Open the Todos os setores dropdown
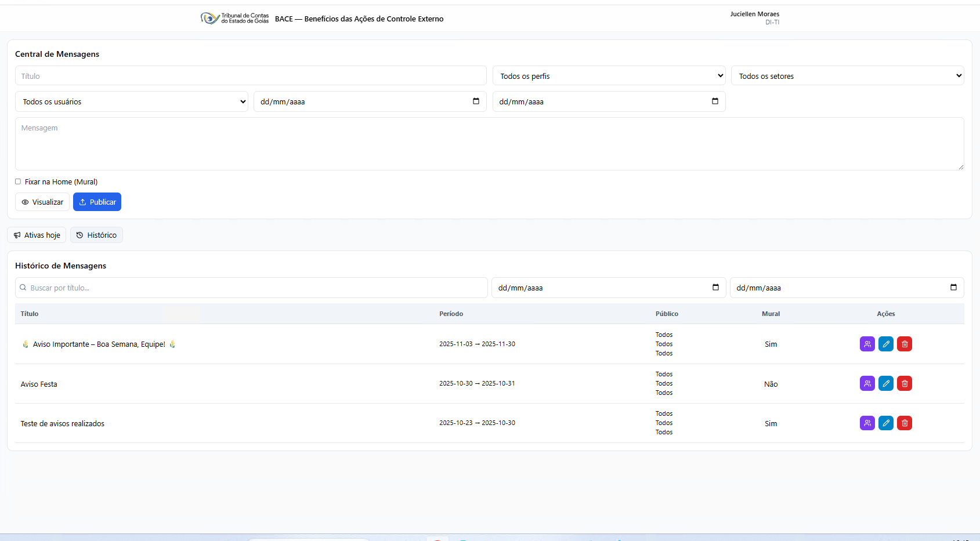The height and width of the screenshot is (541, 980). point(847,76)
